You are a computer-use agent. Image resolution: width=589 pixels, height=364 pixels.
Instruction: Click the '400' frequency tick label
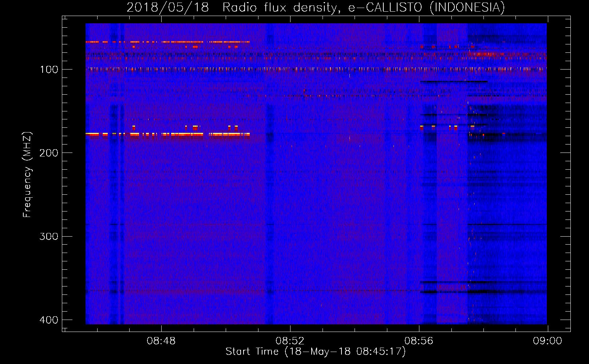click(x=49, y=320)
